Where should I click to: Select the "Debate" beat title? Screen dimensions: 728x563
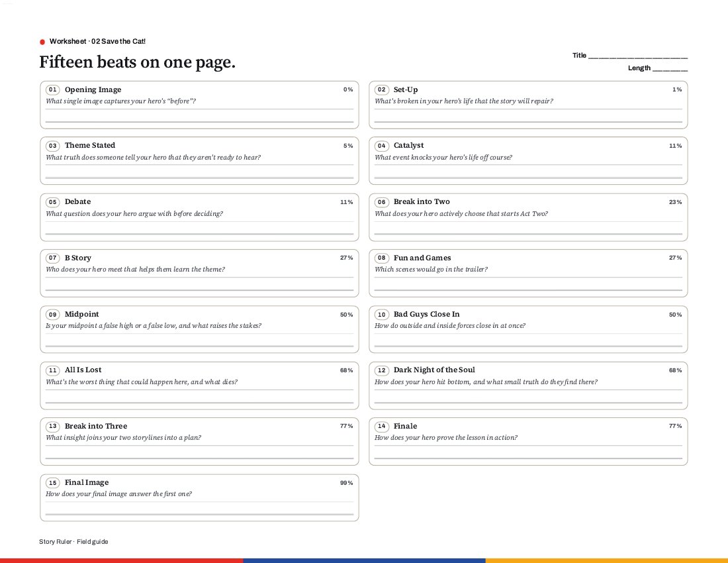77,201
